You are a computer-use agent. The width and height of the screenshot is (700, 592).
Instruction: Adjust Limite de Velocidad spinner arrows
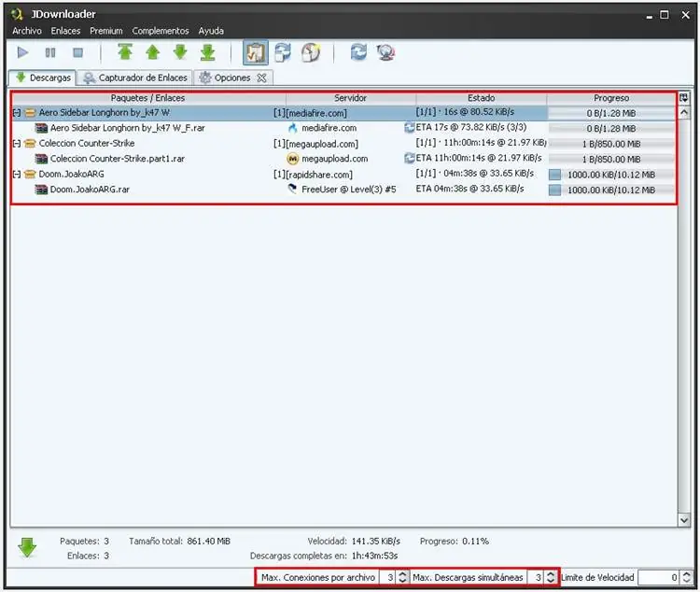pyautogui.click(x=687, y=578)
